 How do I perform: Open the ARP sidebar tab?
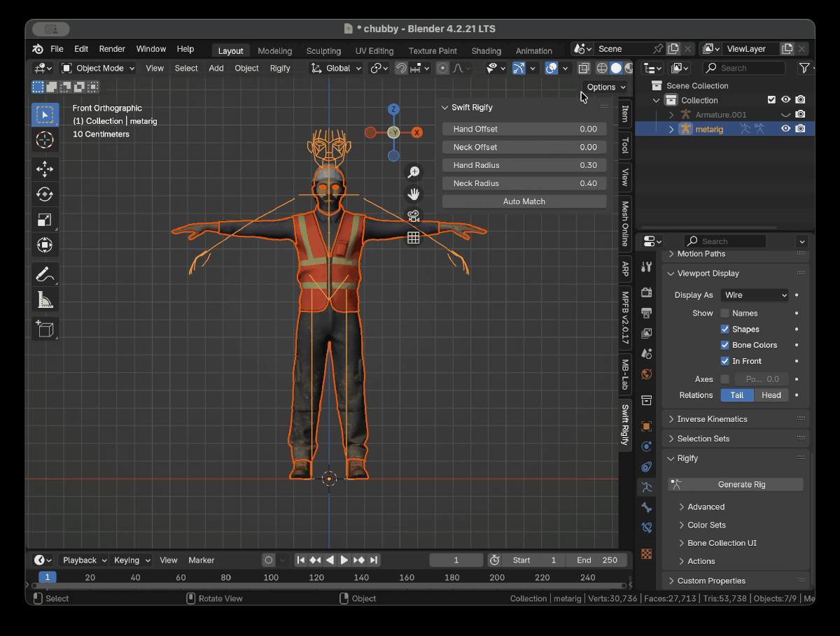[x=625, y=269]
